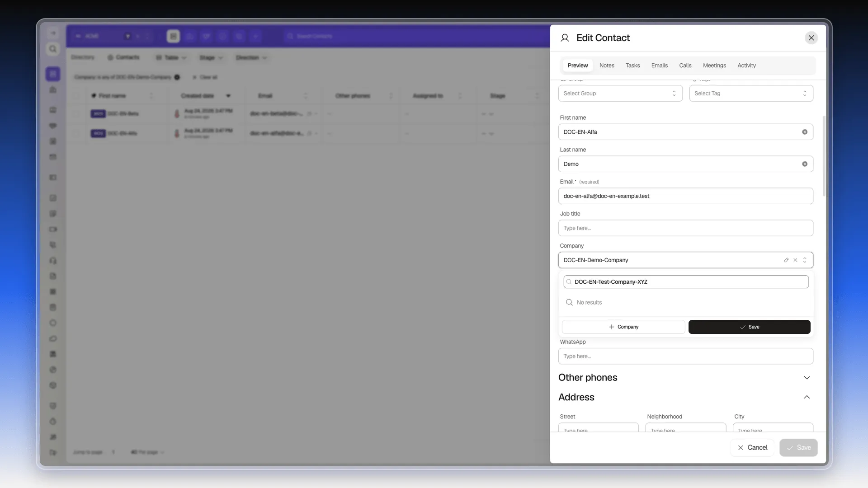Open the Emails tab
The image size is (868, 488).
[659, 66]
